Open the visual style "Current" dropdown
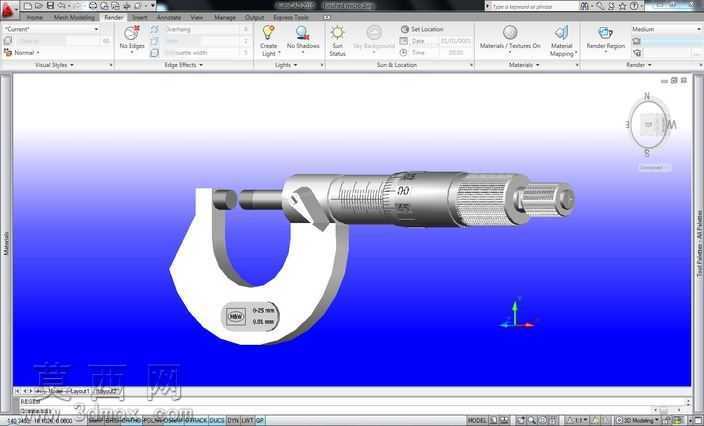 [x=51, y=29]
